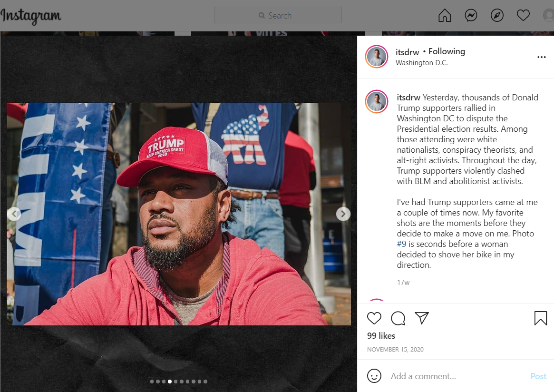Open itsdrw profile avatar in post header
This screenshot has height=392, width=554.
pyautogui.click(x=377, y=57)
